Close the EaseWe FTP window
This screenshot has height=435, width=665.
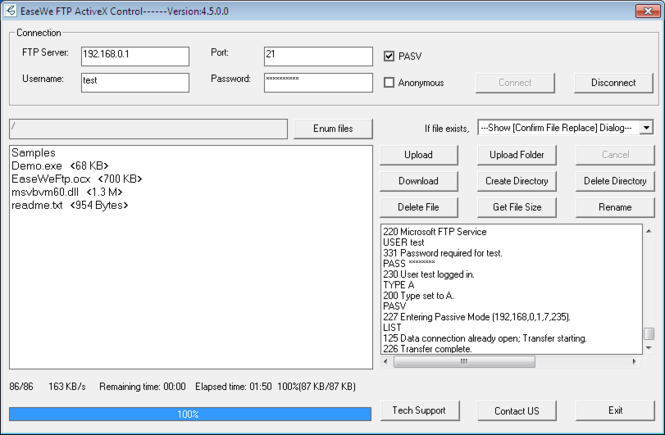[x=648, y=11]
